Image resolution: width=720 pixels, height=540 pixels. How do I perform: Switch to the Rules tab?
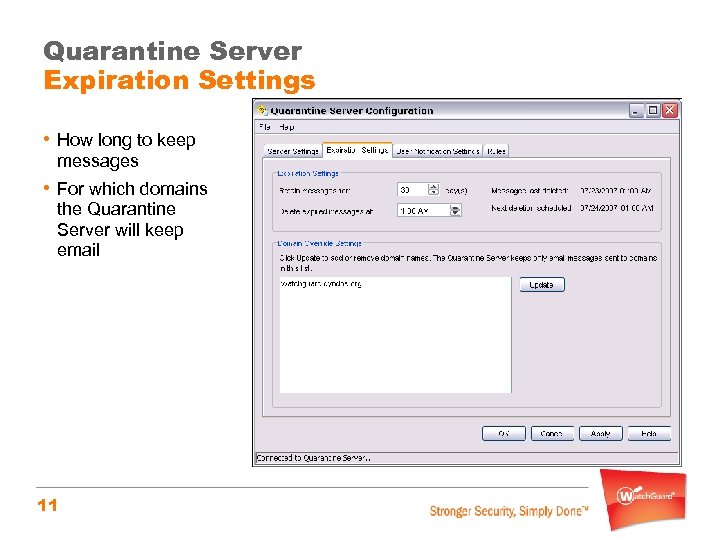pos(496,151)
